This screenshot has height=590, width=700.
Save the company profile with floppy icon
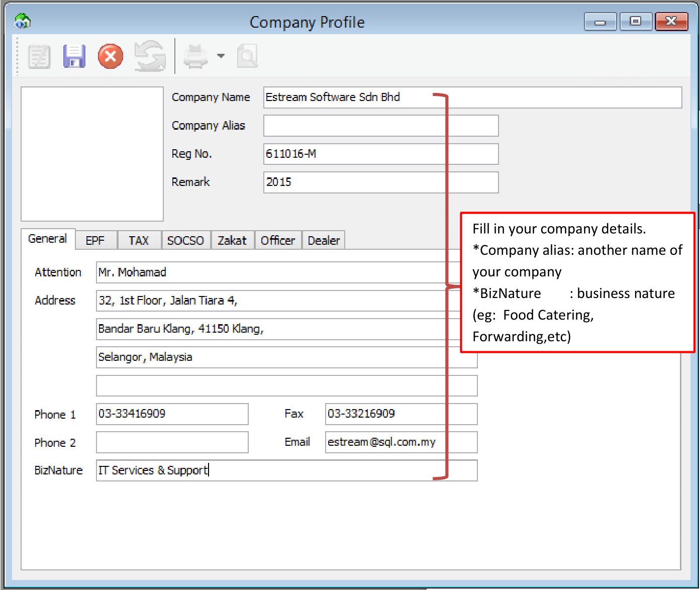pos(74,56)
